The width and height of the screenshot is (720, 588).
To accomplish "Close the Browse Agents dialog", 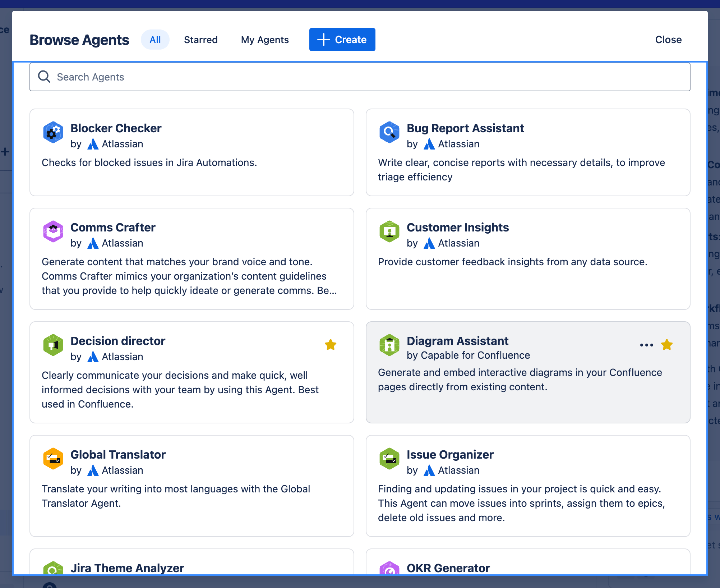I will pos(668,40).
